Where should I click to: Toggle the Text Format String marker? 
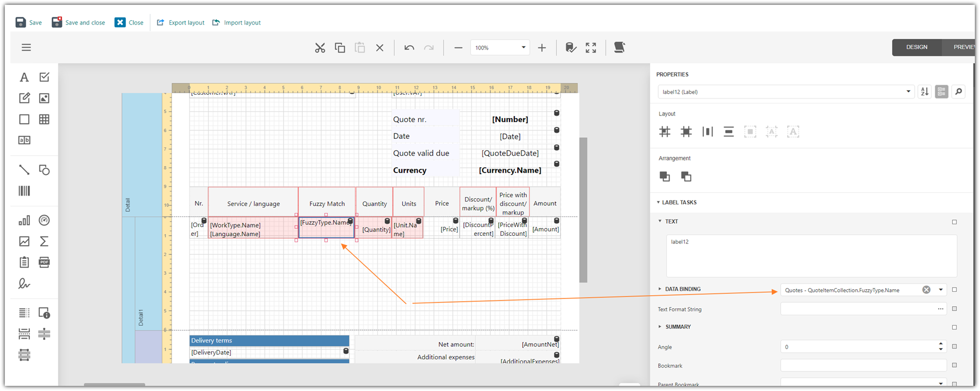tap(954, 309)
